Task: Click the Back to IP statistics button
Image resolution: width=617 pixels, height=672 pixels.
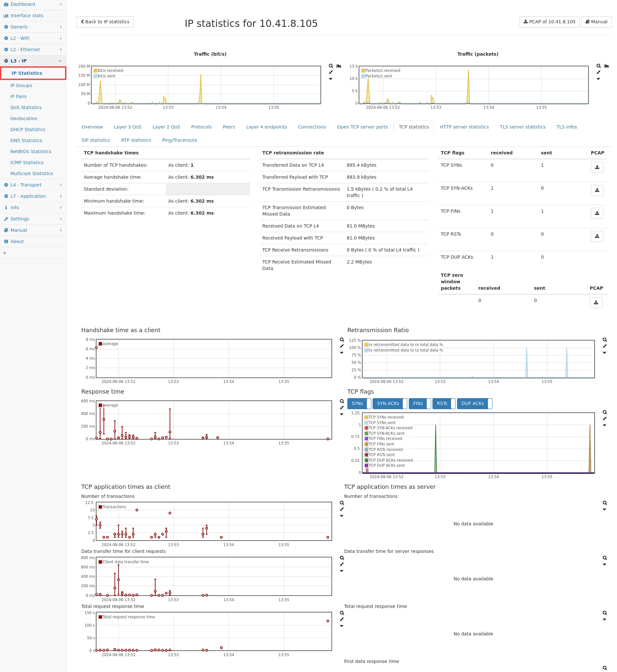Action: point(105,22)
